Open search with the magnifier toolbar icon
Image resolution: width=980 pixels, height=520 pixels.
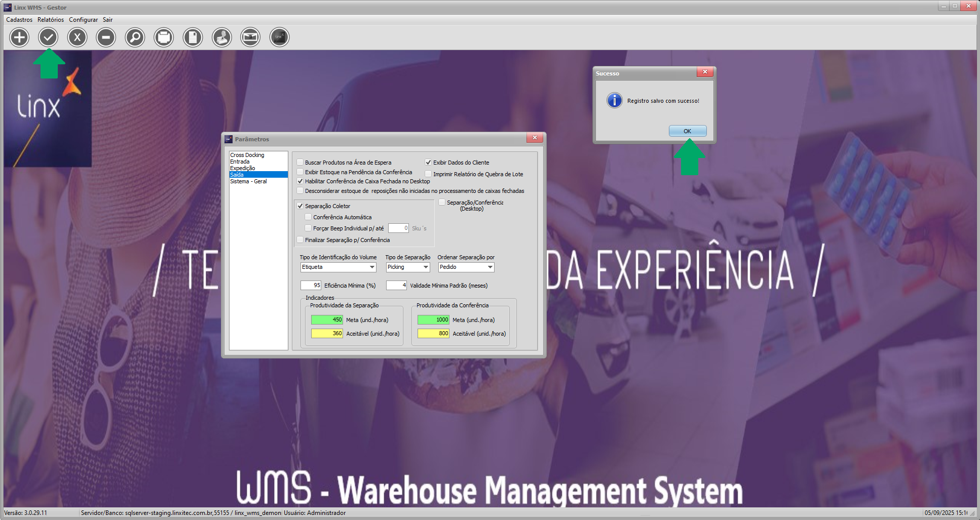(135, 37)
